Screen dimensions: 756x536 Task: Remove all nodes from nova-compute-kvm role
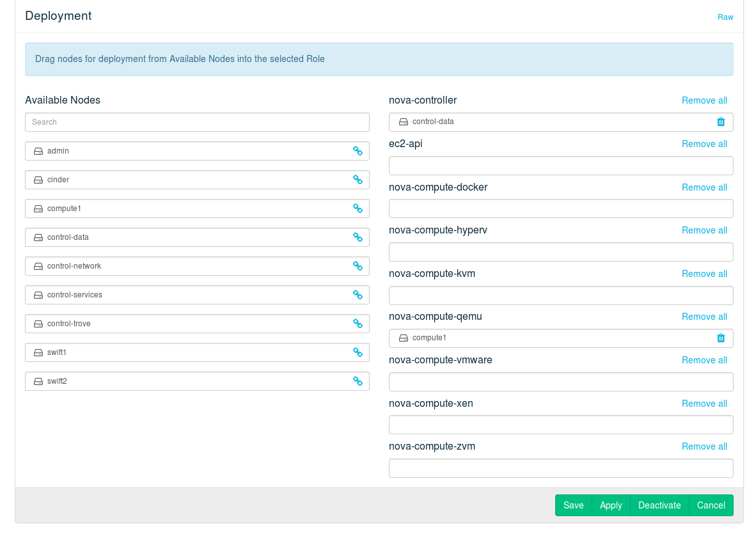click(704, 274)
